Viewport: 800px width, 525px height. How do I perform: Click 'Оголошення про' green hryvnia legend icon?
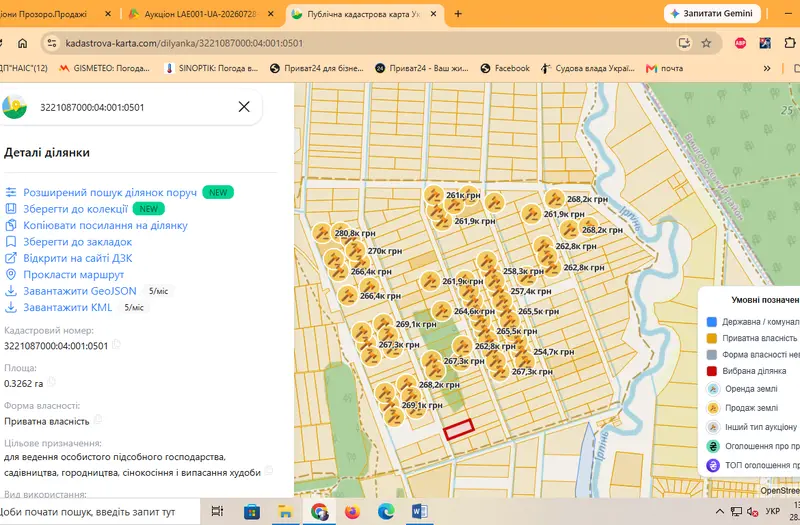(x=713, y=446)
